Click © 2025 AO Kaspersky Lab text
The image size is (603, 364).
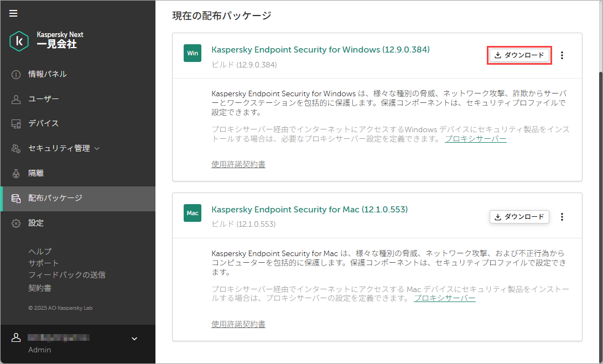(x=60, y=308)
